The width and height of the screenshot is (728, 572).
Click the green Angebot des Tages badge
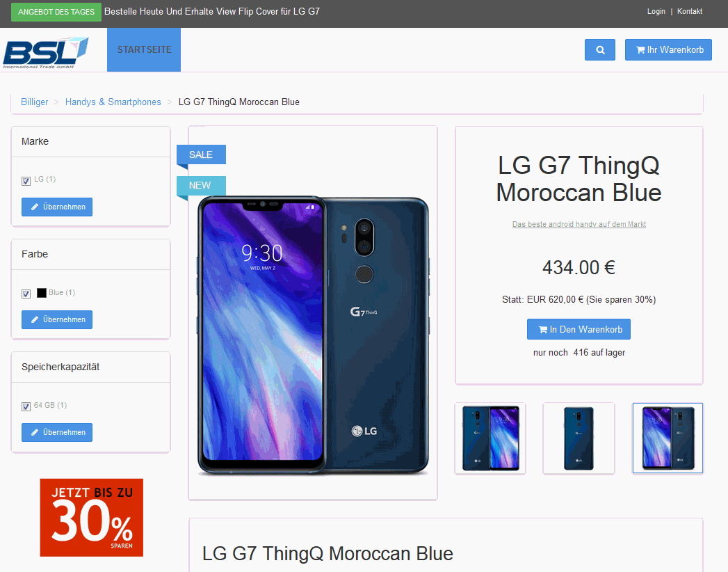point(56,12)
